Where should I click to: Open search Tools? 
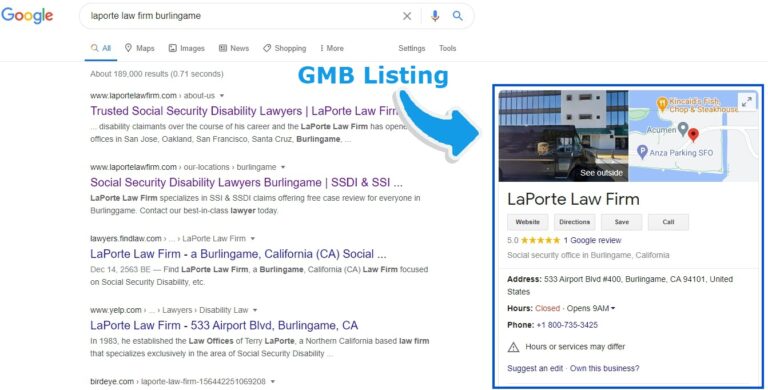(447, 48)
